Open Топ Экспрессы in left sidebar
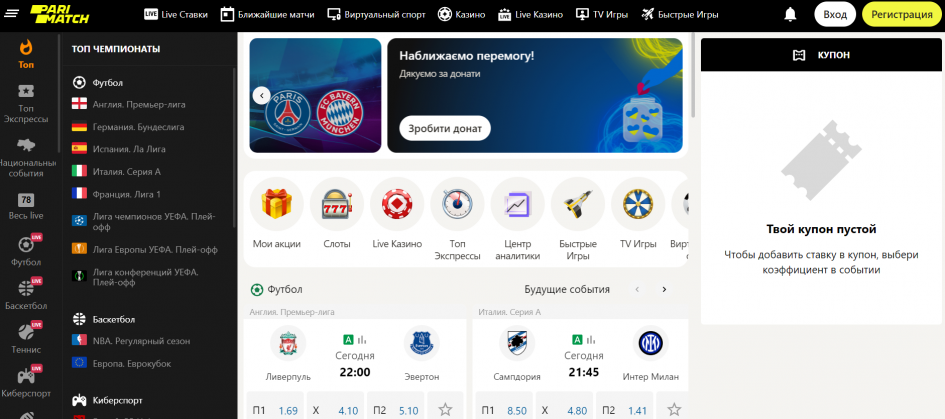Image resolution: width=945 pixels, height=419 pixels. [26, 102]
